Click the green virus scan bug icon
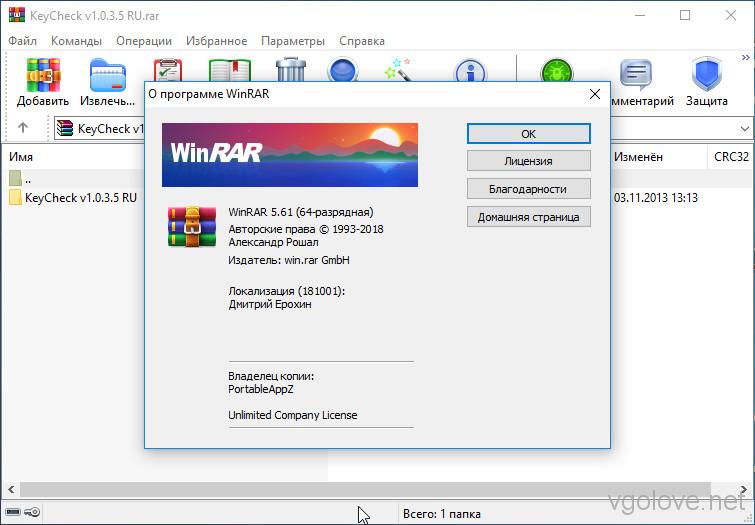The width and height of the screenshot is (755, 525). coord(557,70)
